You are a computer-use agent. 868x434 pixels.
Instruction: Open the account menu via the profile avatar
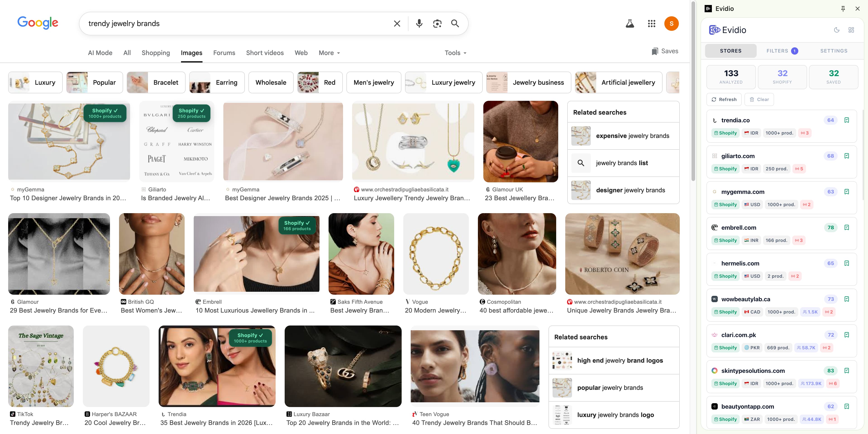[672, 23]
